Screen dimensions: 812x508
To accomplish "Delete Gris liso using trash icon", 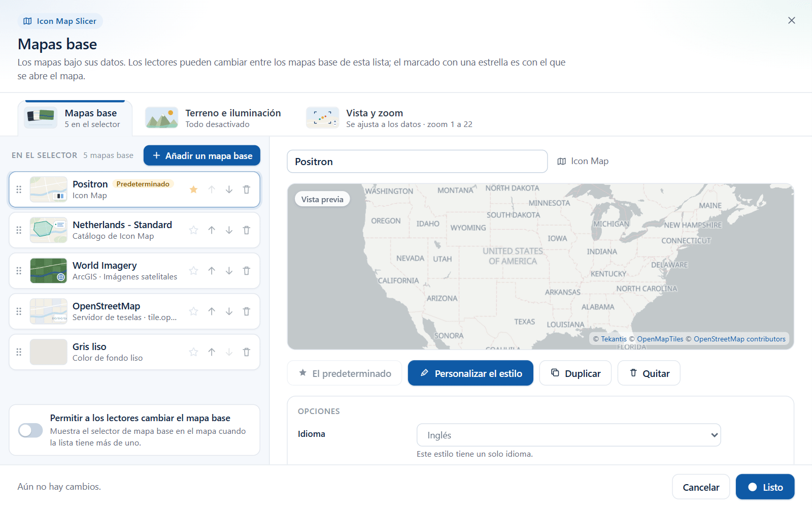I will [247, 352].
